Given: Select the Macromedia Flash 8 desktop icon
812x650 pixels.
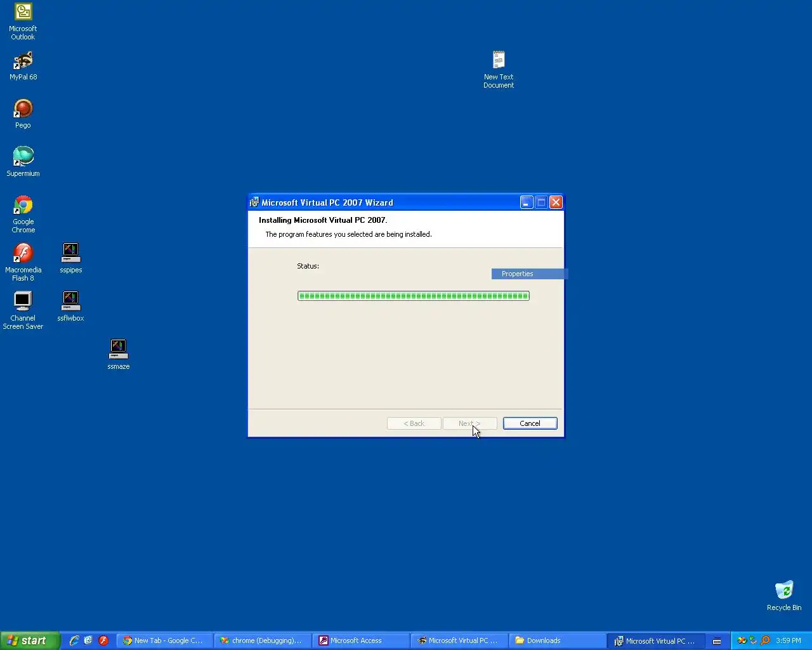Looking at the screenshot, I should click(23, 263).
